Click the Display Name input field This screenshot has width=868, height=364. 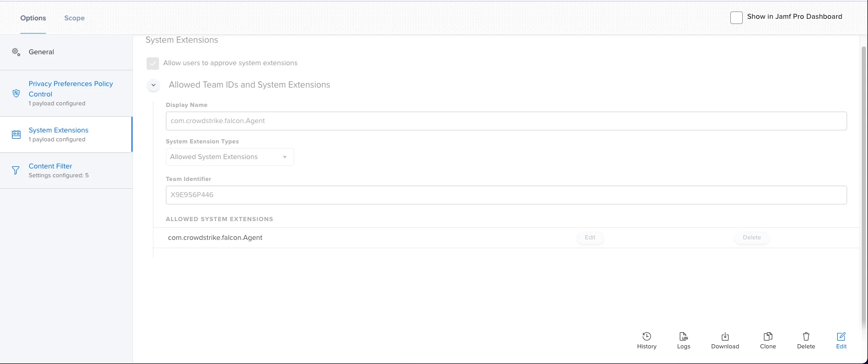(506, 121)
